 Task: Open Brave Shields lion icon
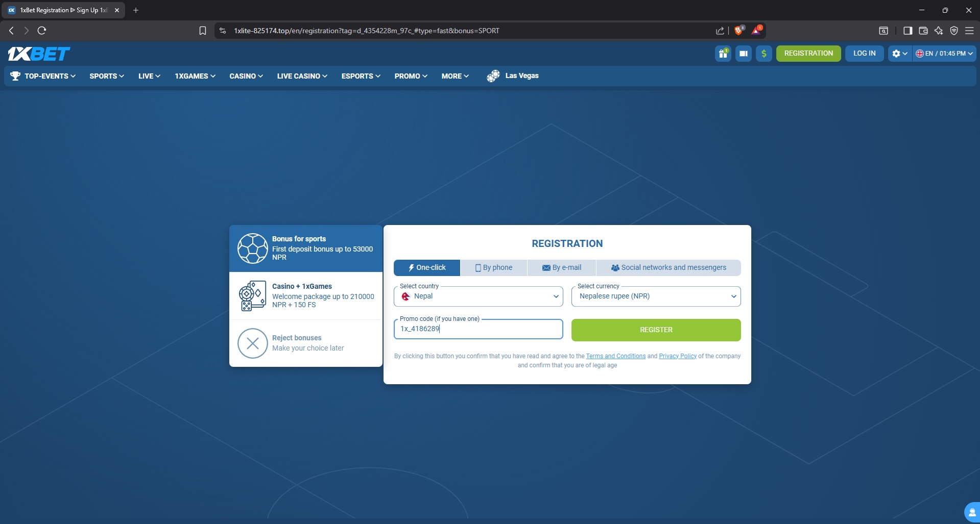pos(738,31)
